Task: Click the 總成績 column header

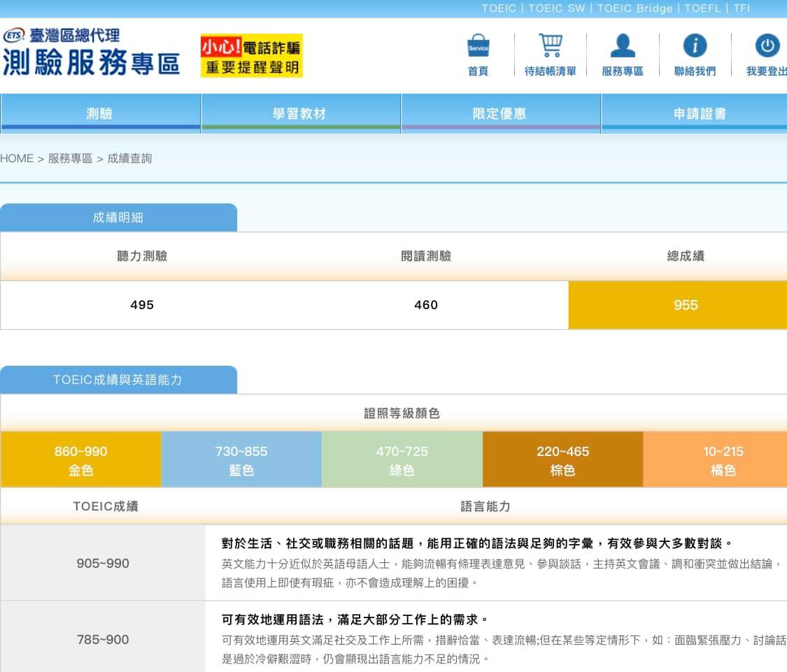Action: click(686, 256)
